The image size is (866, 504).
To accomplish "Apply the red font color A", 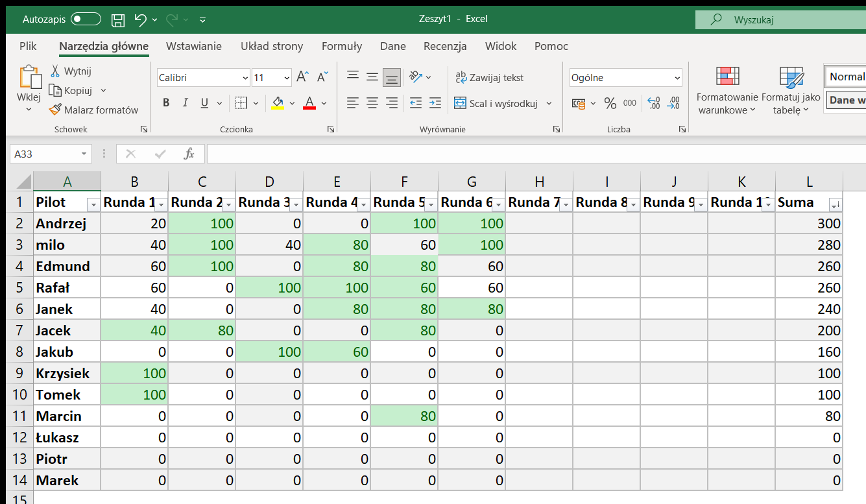I will coord(309,102).
